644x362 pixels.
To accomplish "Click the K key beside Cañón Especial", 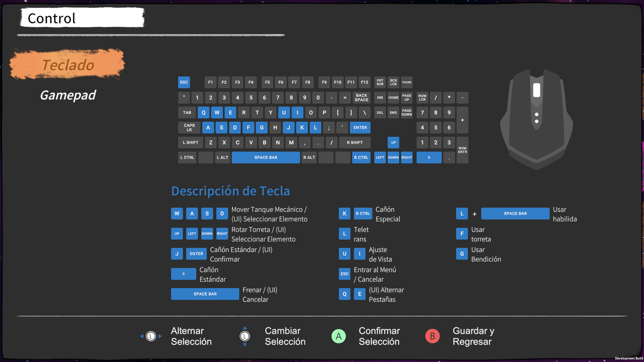I will [344, 214].
